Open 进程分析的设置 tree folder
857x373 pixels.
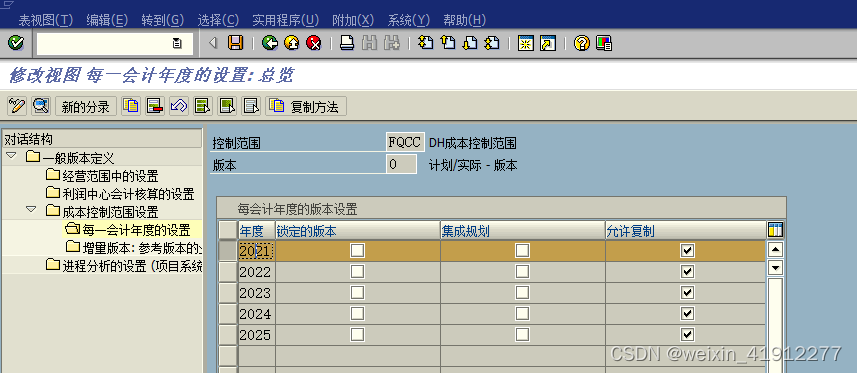pyautogui.click(x=124, y=265)
